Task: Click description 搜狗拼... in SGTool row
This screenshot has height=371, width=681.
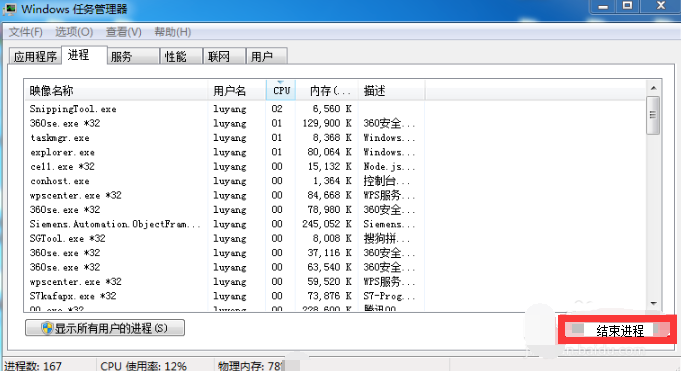Action: [387, 238]
